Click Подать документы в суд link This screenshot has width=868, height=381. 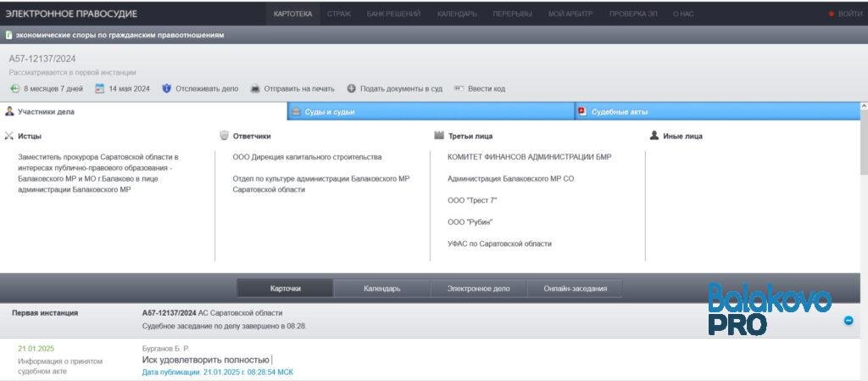[x=401, y=88]
